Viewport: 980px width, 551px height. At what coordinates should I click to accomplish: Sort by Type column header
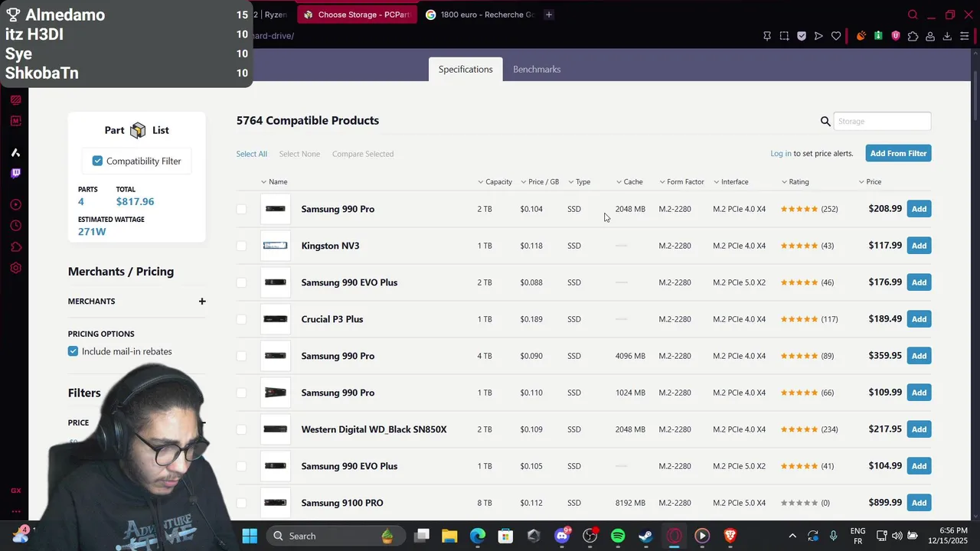(579, 182)
